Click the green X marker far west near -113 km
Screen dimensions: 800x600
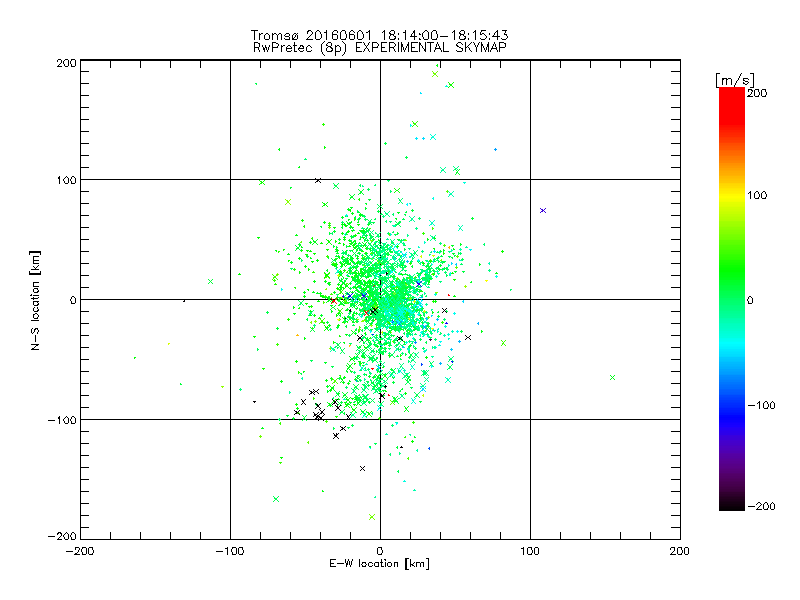210,282
